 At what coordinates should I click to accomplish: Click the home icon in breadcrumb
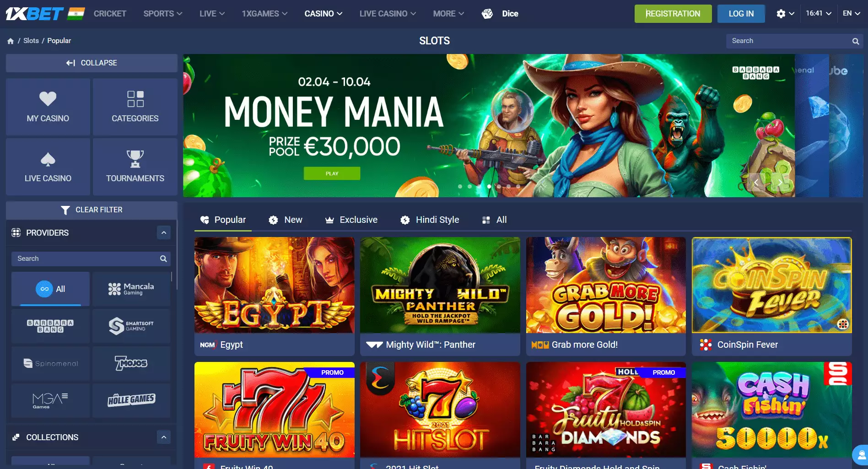pyautogui.click(x=11, y=41)
